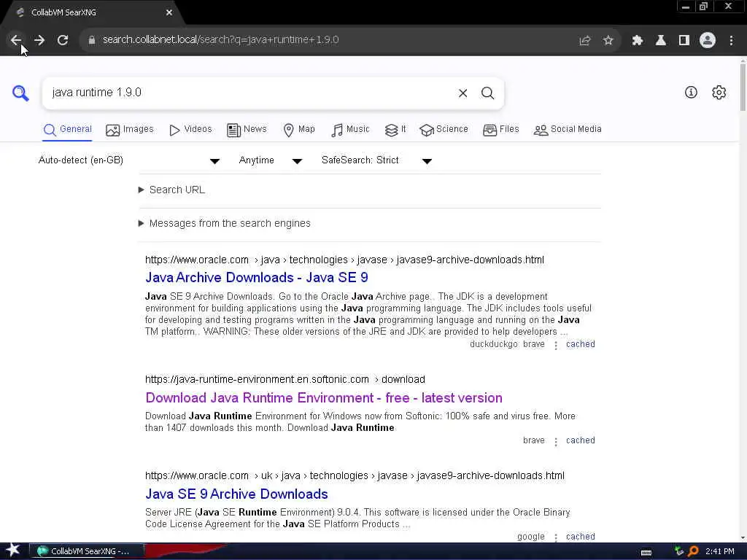Open result options next to duckduckgo brave

(555, 345)
